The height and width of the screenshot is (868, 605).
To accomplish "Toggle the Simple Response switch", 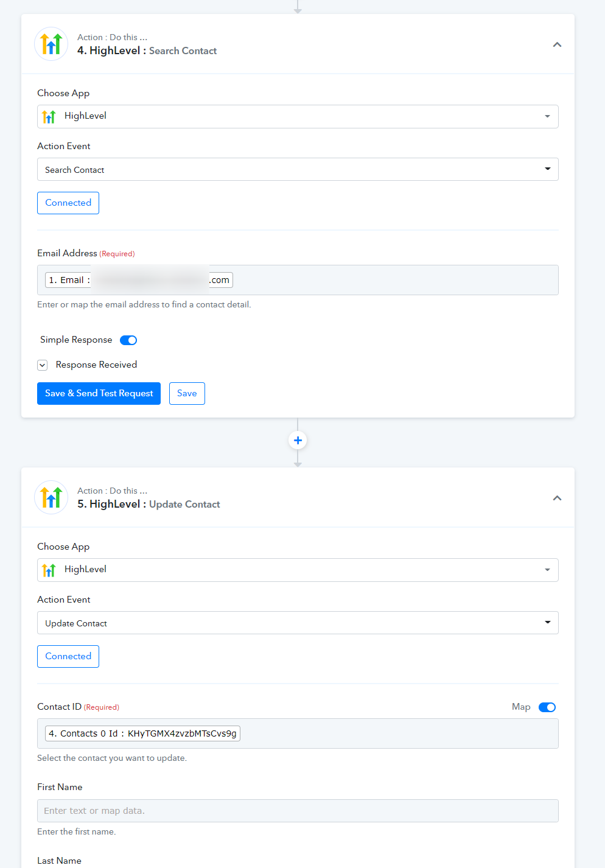I will 128,340.
